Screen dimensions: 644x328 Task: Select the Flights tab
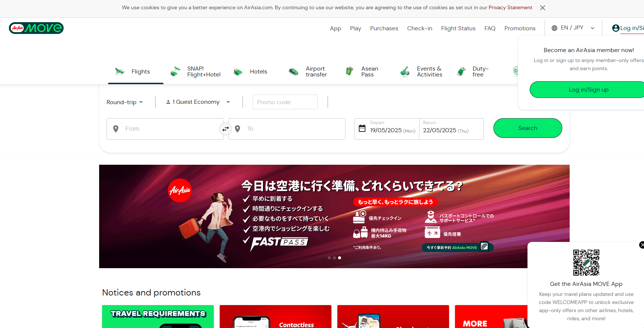pyautogui.click(x=135, y=72)
